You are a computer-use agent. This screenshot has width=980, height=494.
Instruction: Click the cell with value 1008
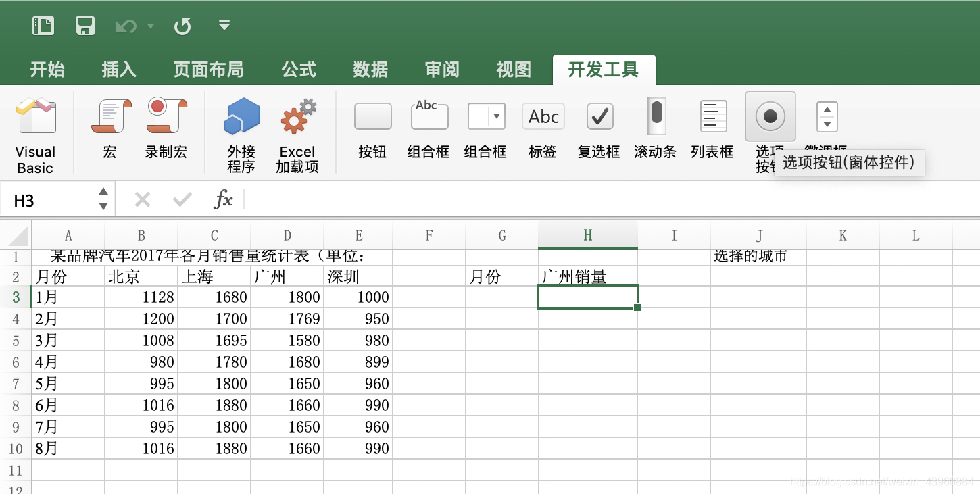[x=141, y=341]
